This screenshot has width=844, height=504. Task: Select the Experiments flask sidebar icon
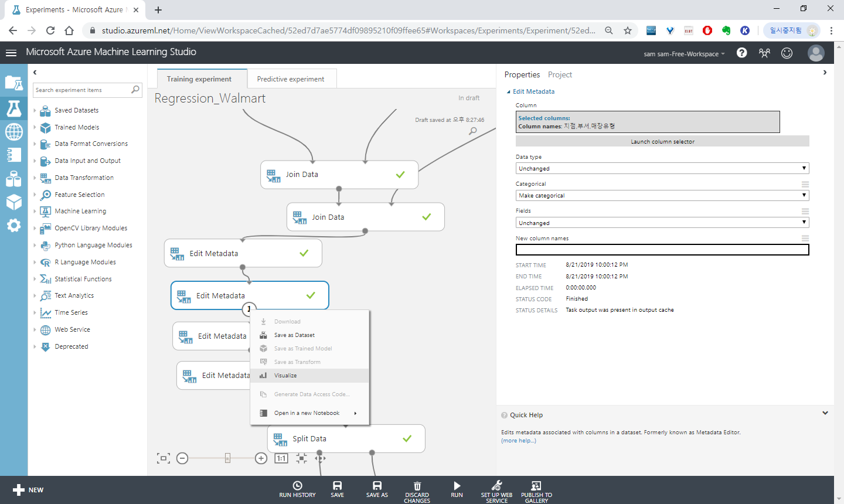point(14,108)
